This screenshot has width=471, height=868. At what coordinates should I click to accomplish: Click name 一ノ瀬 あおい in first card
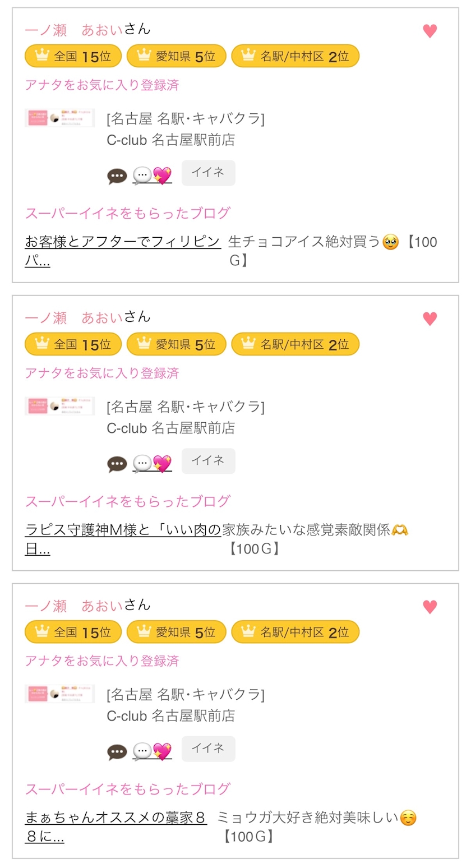73,30
